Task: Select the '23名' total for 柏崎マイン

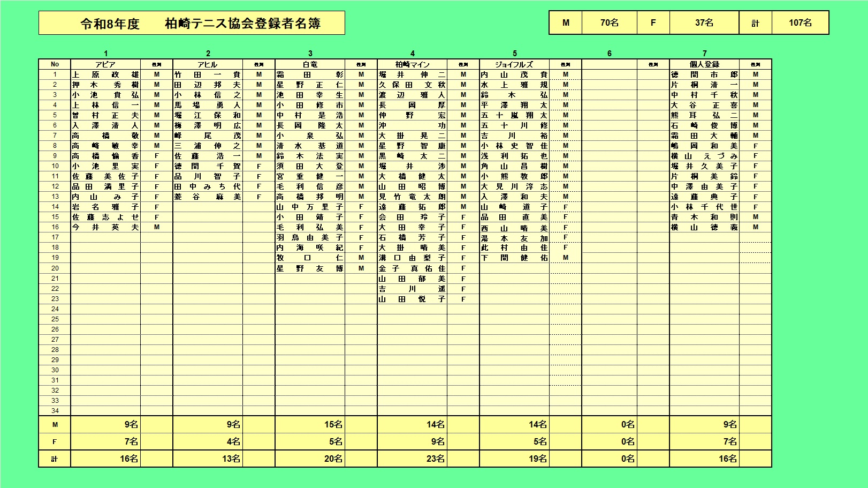Action: [x=412, y=459]
